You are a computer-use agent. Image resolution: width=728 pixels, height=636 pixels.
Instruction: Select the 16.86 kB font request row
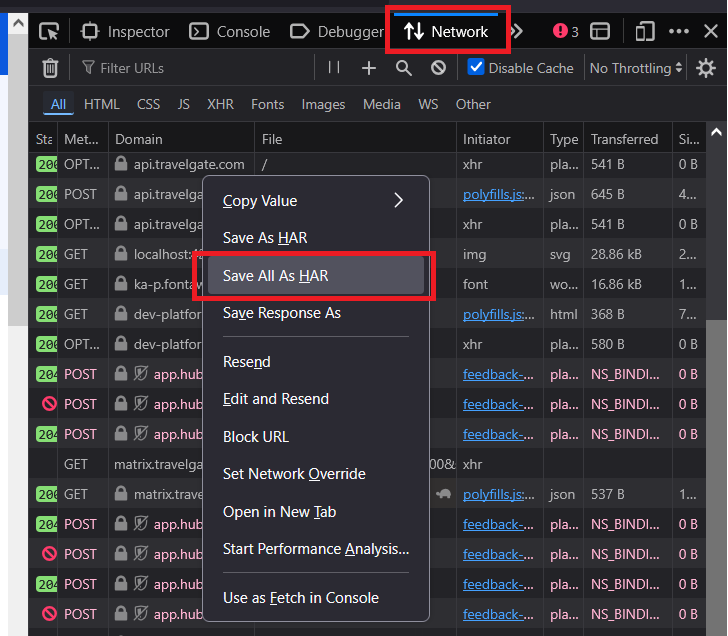tap(367, 284)
